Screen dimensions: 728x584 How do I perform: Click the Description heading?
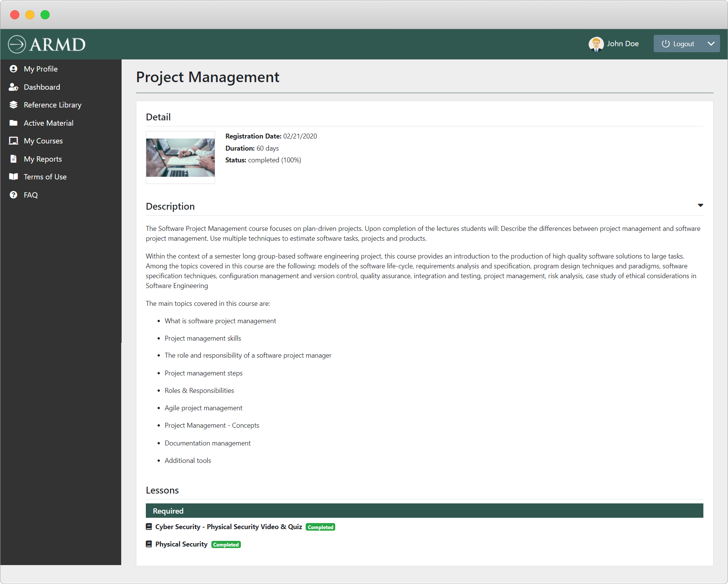[x=170, y=206]
